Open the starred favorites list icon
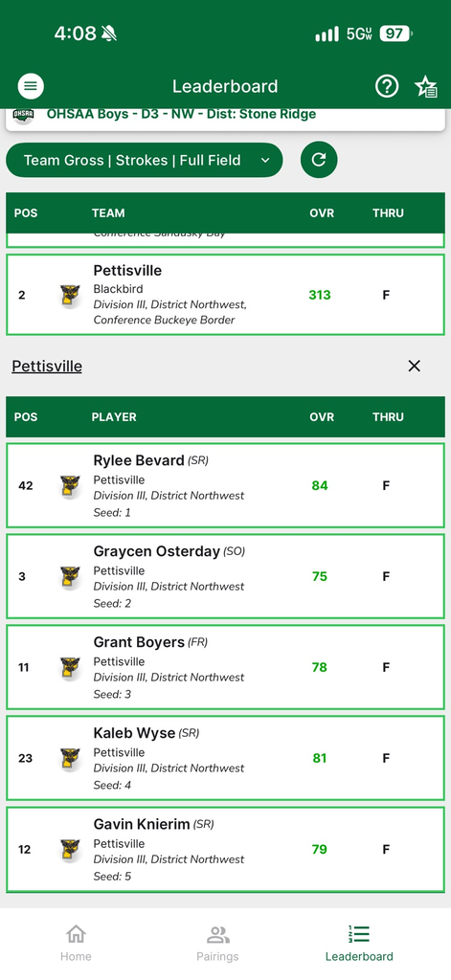Viewport: 451px width, 980px height. click(426, 87)
